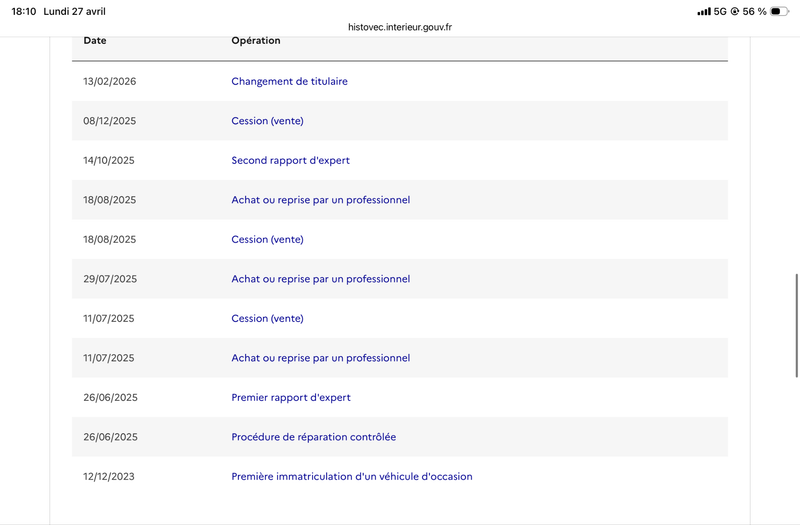
Task: Open Première immatriculation d'un véhicule d'occasion link
Action: [x=352, y=477]
